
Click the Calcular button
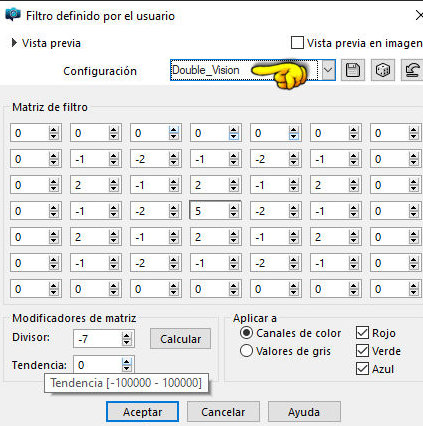(180, 339)
